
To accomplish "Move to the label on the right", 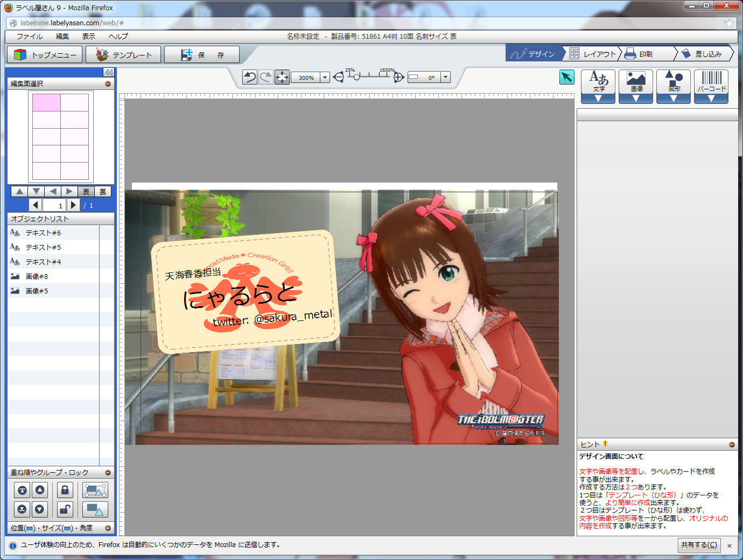I will [69, 191].
